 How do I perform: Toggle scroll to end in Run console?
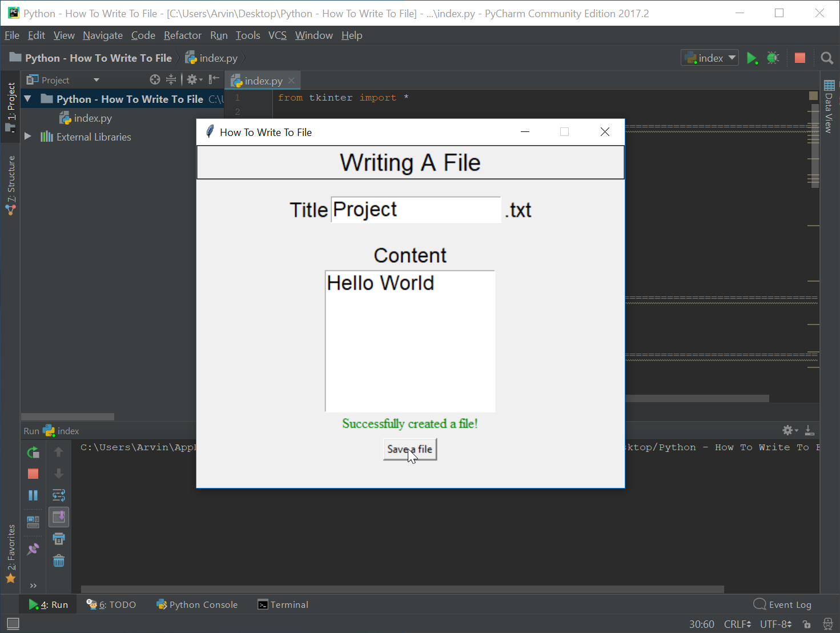click(59, 517)
